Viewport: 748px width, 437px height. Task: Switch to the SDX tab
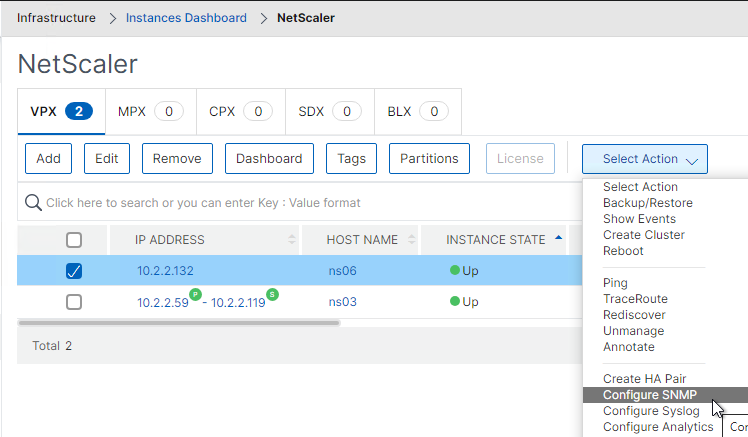coord(330,112)
